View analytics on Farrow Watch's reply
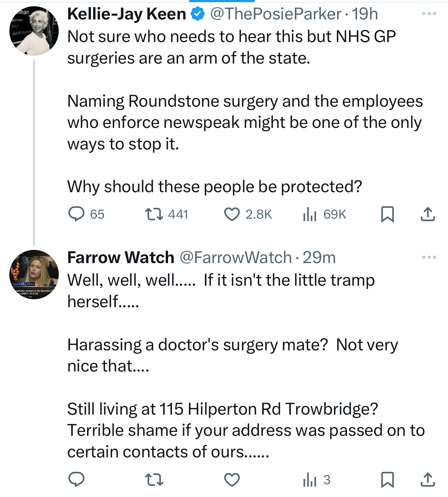This screenshot has width=448, height=497. 310,480
